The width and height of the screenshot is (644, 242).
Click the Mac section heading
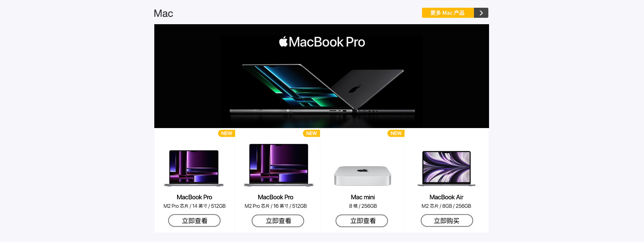click(x=163, y=13)
